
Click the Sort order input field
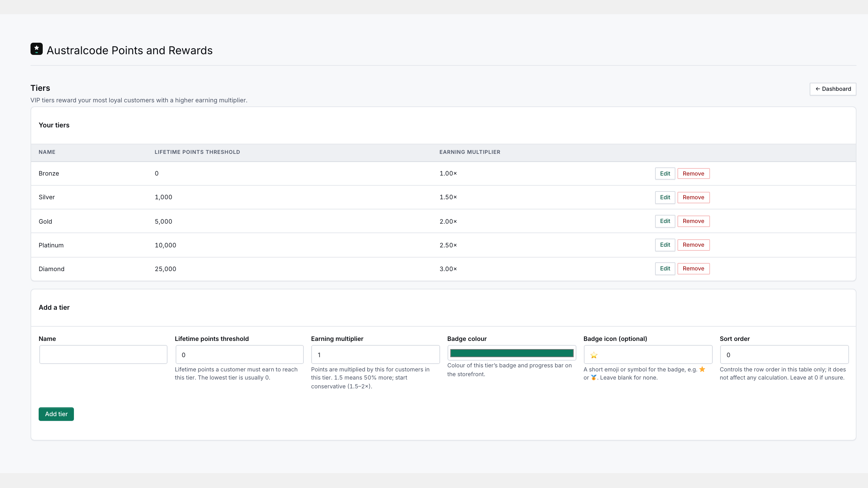coord(784,354)
